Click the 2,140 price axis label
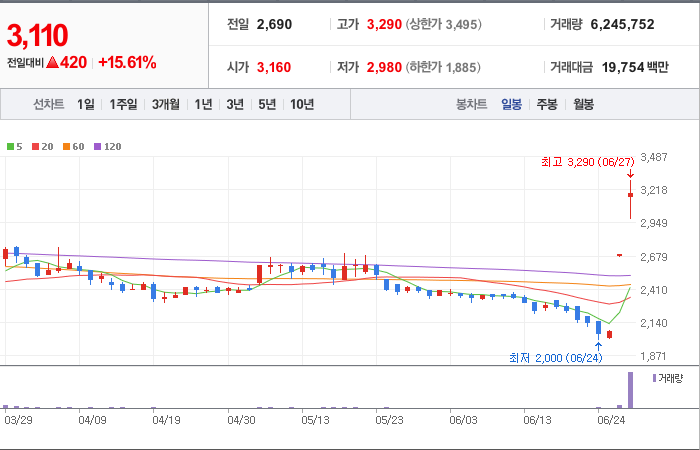Viewport: 700px width, 450px height. point(654,323)
